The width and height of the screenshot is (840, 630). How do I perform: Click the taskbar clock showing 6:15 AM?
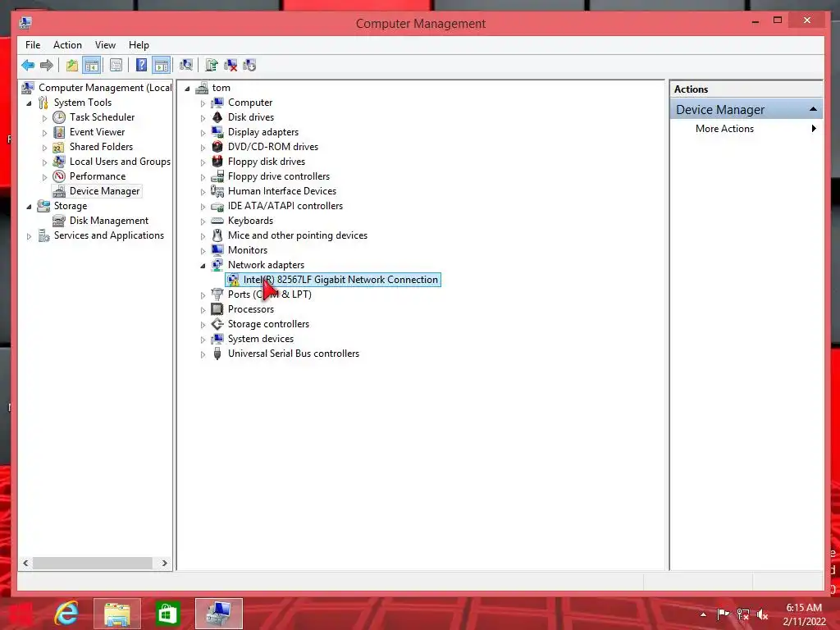[x=804, y=614]
